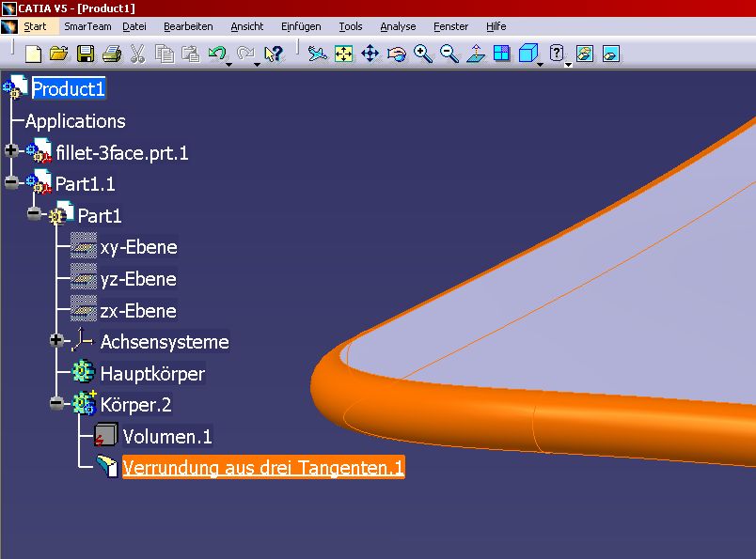Open the Bearbeiten menu

pyautogui.click(x=188, y=26)
